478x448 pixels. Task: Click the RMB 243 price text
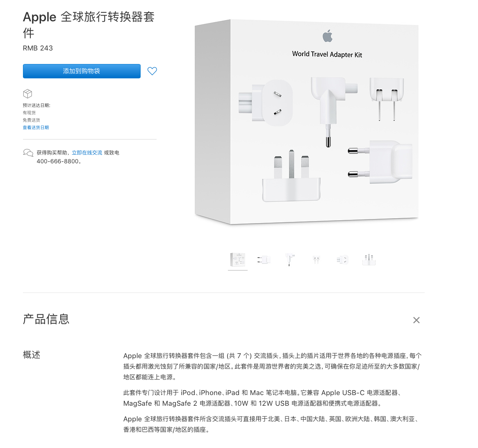(38, 48)
